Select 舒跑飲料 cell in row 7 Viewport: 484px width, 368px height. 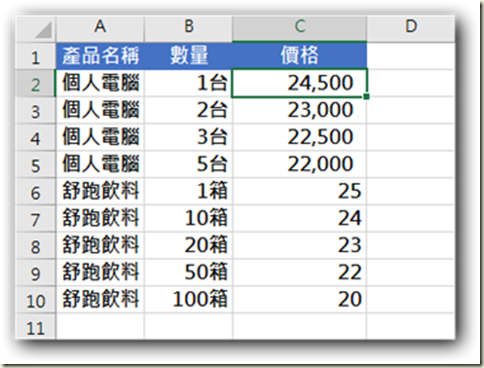(x=100, y=219)
